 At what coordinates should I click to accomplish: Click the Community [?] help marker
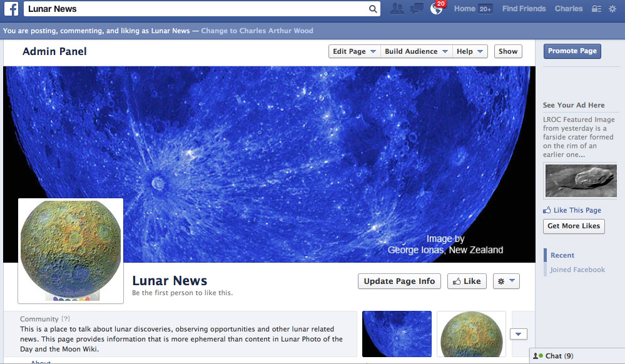click(x=66, y=319)
